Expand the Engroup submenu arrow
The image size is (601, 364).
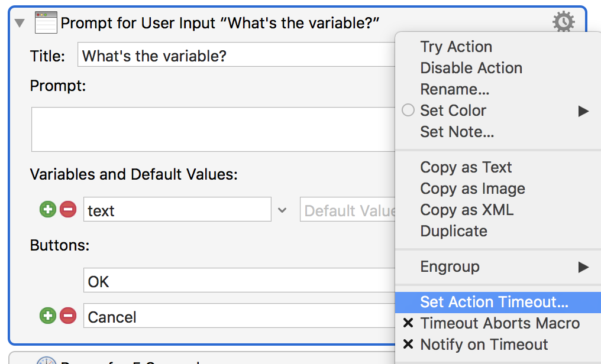pos(583,266)
